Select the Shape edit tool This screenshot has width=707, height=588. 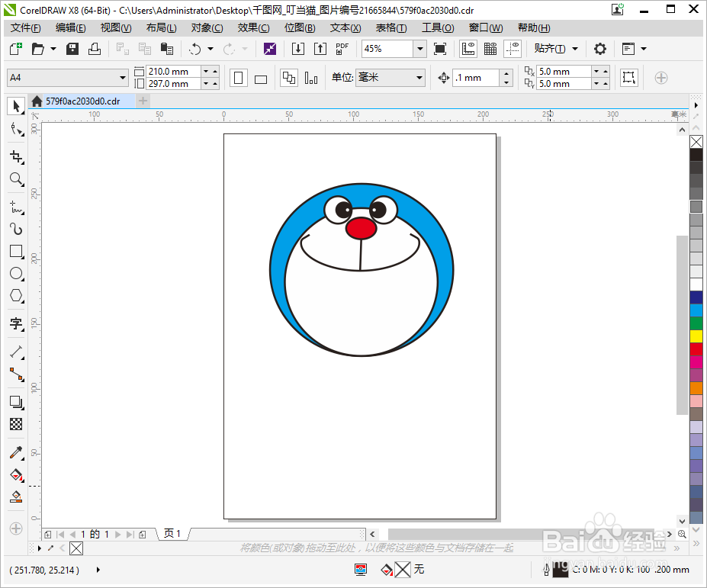point(16,130)
